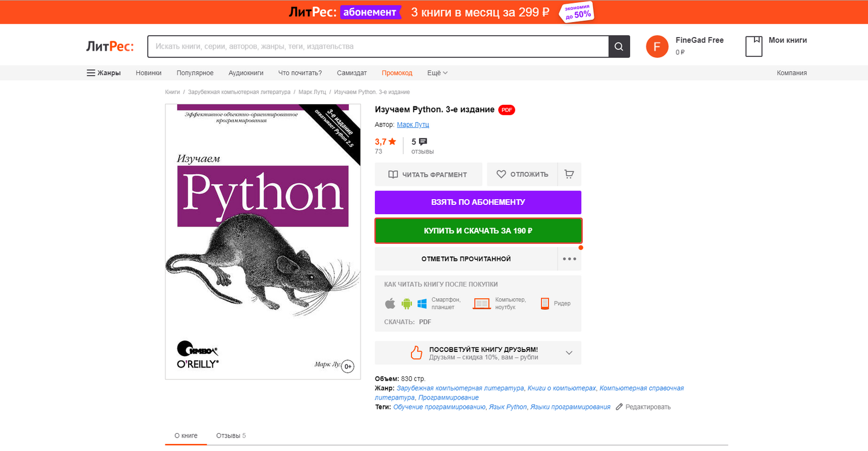Open the Мои книги bookmark icon
The image size is (868, 451).
tap(754, 46)
